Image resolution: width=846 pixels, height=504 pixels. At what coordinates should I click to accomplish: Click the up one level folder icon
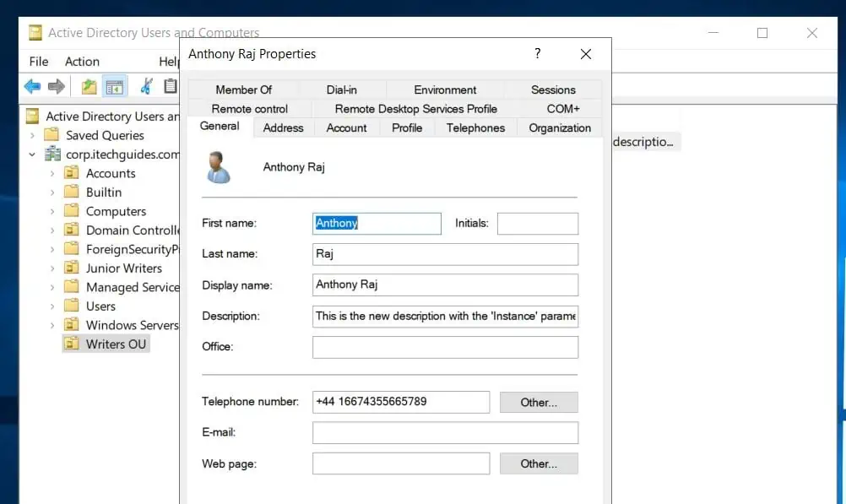click(89, 86)
